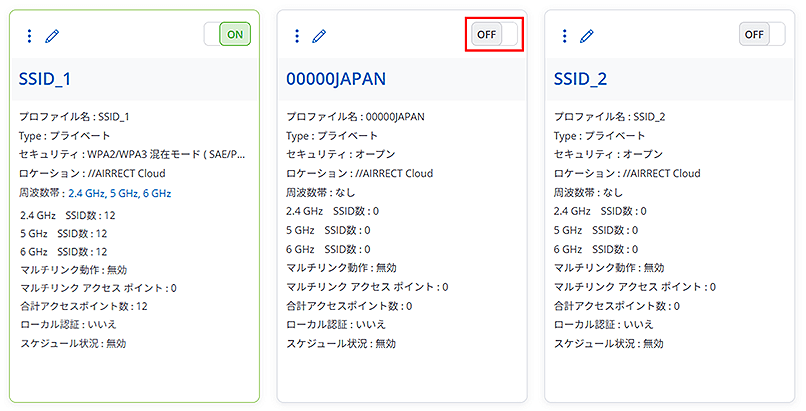
Task: Click the security row on 00000JAPAN card
Action: point(340,154)
